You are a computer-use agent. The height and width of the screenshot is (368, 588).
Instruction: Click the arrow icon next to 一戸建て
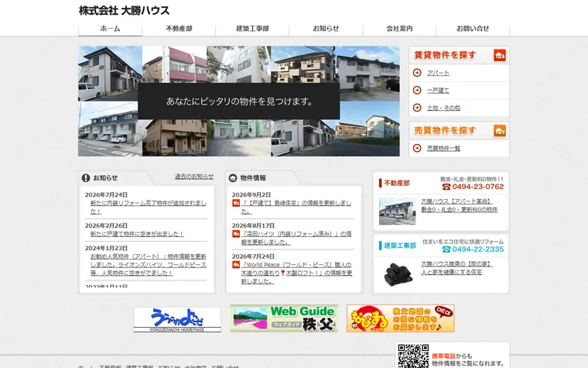click(x=417, y=90)
